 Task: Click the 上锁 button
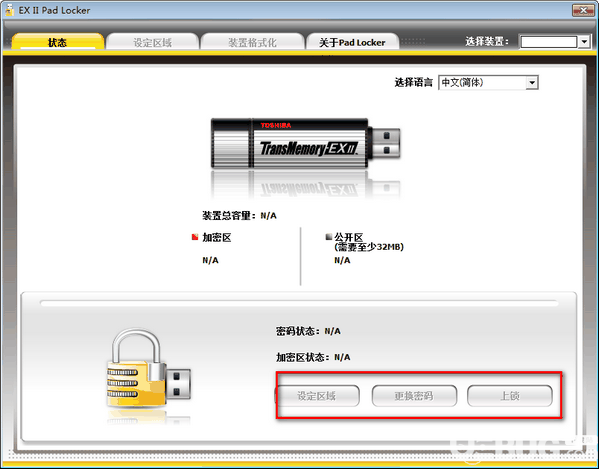pos(510,396)
